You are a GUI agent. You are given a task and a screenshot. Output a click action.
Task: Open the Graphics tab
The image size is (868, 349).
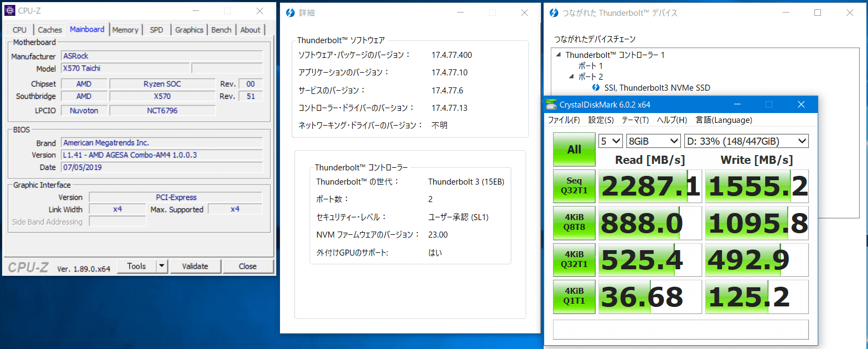point(189,30)
